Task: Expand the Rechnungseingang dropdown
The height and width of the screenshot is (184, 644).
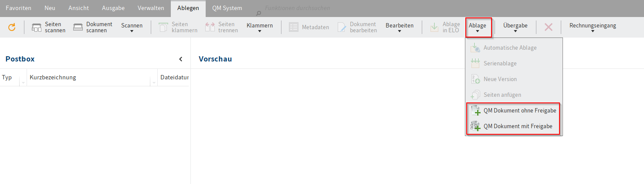Action: [593, 27]
